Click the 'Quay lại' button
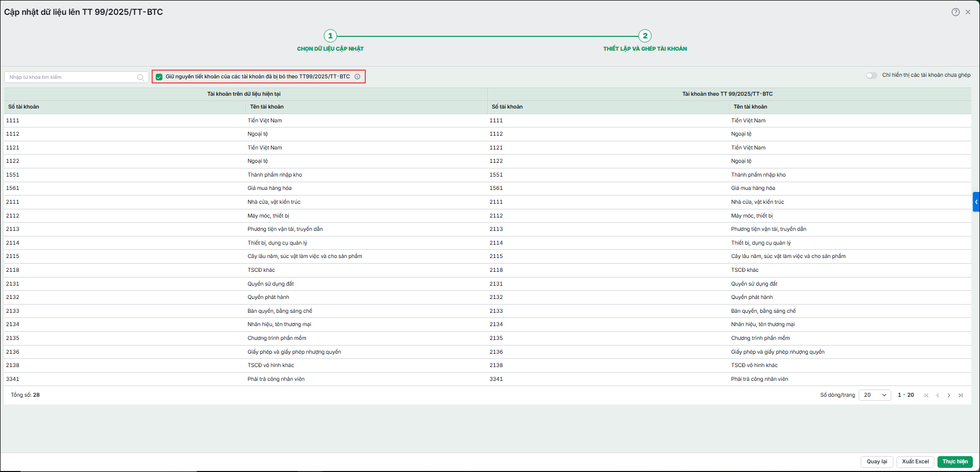Screen dimensions: 980x472 click(x=877, y=462)
